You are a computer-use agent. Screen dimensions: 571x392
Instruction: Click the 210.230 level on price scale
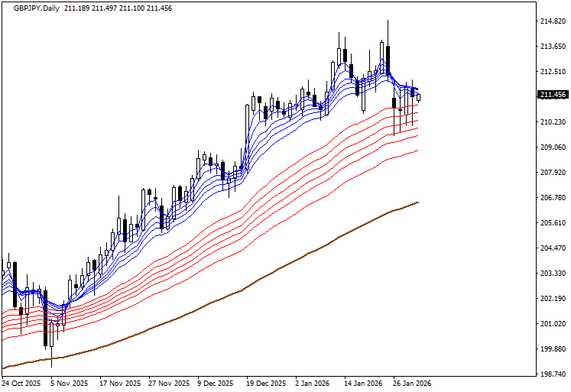tap(552, 122)
